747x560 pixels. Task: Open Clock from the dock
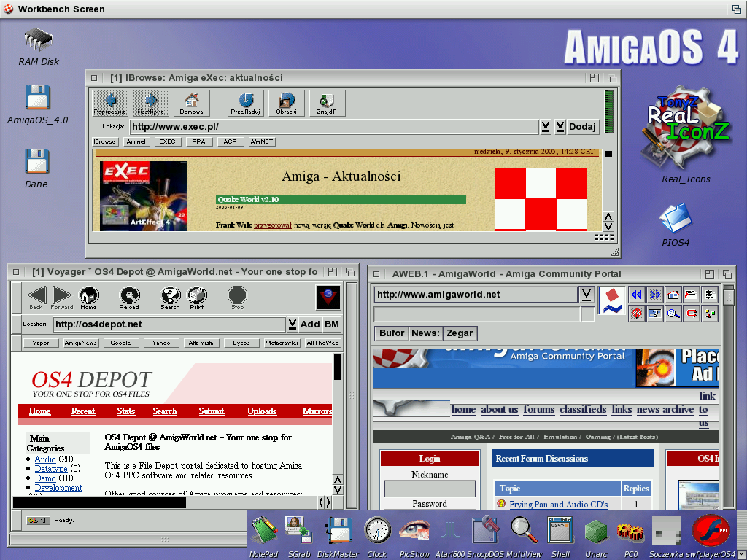coord(377,536)
